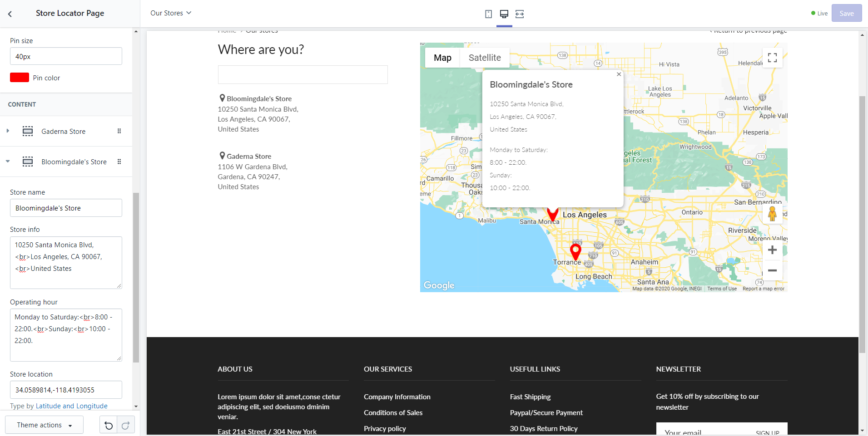Open Conditions of Sales footer link

[x=393, y=413]
